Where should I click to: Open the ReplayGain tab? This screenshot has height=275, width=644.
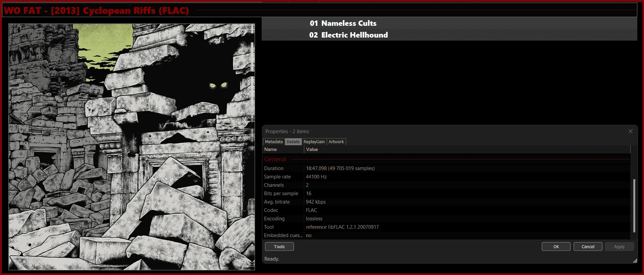coord(314,142)
